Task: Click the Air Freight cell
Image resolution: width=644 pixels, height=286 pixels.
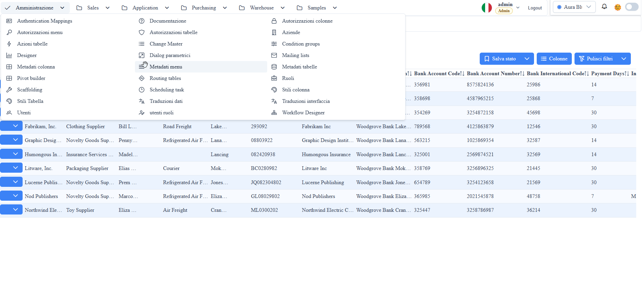Action: click(175, 210)
